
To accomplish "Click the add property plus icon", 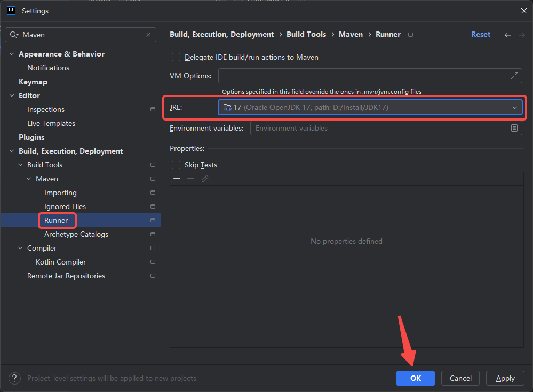I will coord(177,179).
